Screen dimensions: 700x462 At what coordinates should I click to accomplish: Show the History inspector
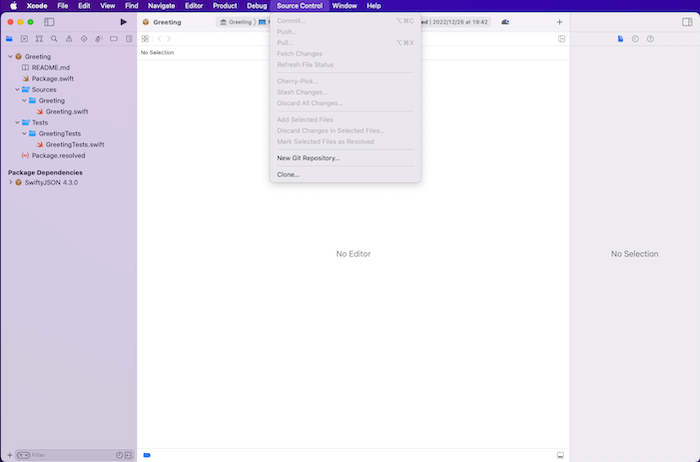(x=635, y=39)
